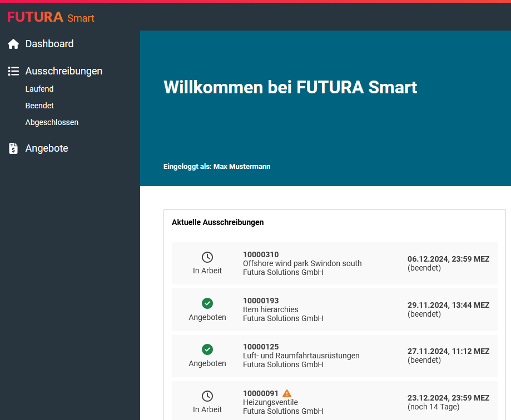Click the orange warning triangle beside 10000091
Screen dimensions: 511x420
tap(287, 393)
